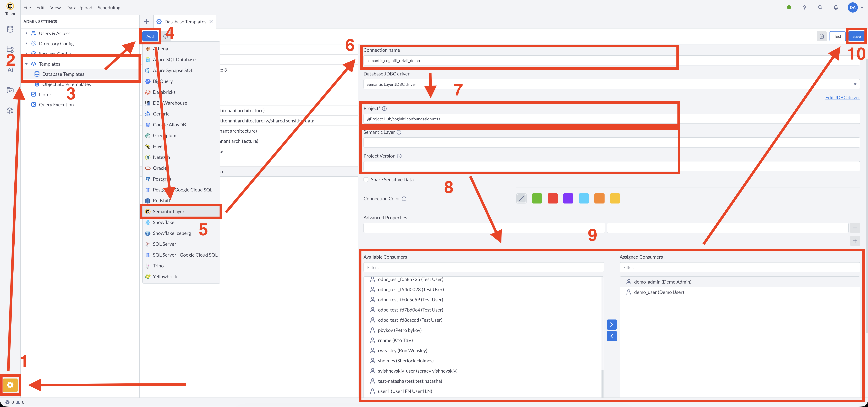Select the no-color swatch option

[x=521, y=198]
